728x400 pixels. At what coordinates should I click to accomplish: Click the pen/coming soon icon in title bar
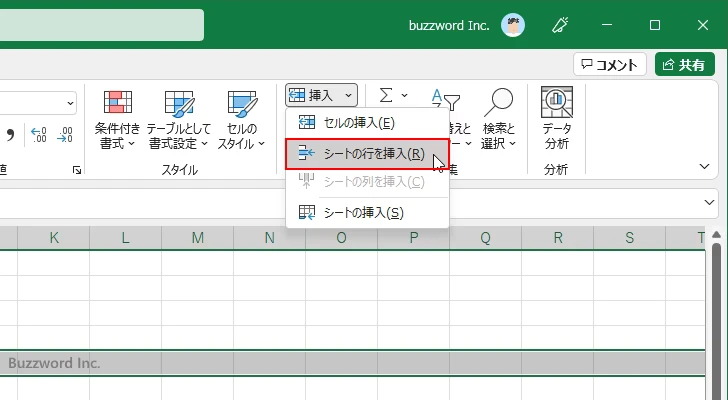tap(560, 25)
